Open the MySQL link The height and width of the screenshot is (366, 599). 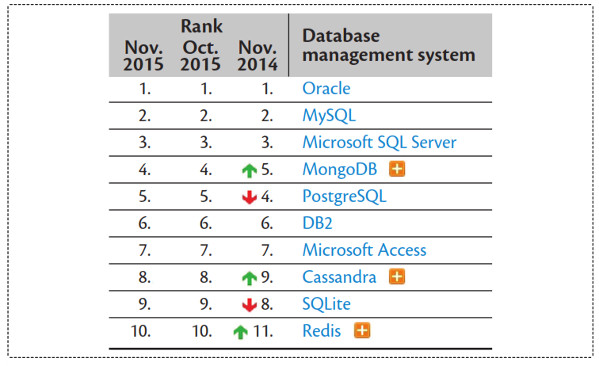click(x=329, y=116)
